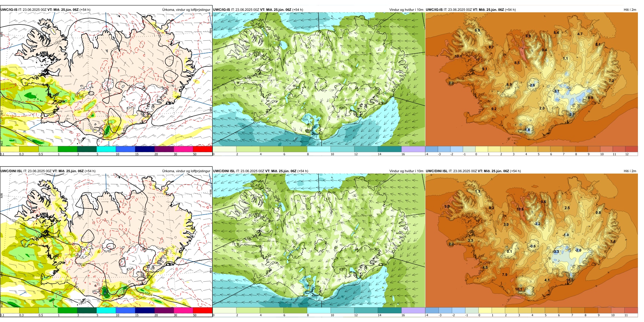Click the 0.8 temperature value on DINI map
Image resolution: width=644 pixels, height=322 pixels.
tap(598, 213)
